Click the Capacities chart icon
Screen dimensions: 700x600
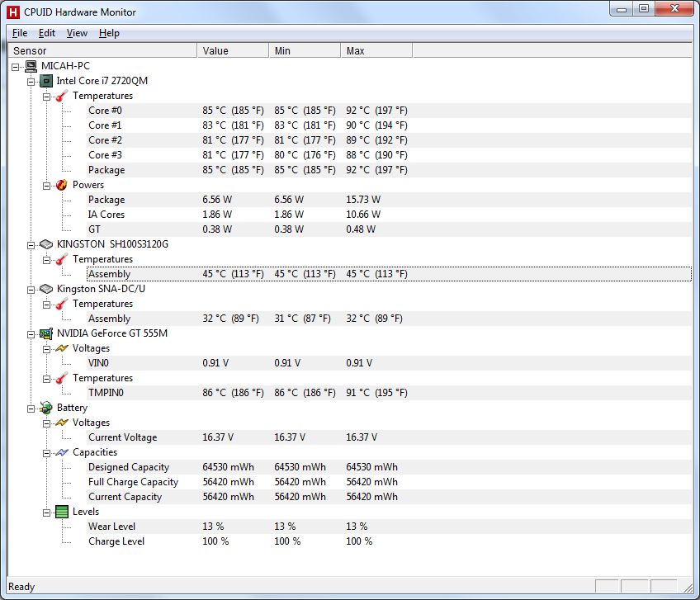(62, 452)
